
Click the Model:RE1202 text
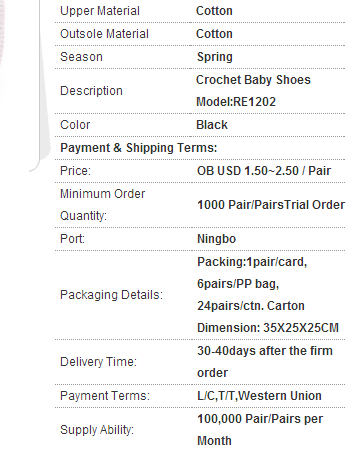coord(236,102)
